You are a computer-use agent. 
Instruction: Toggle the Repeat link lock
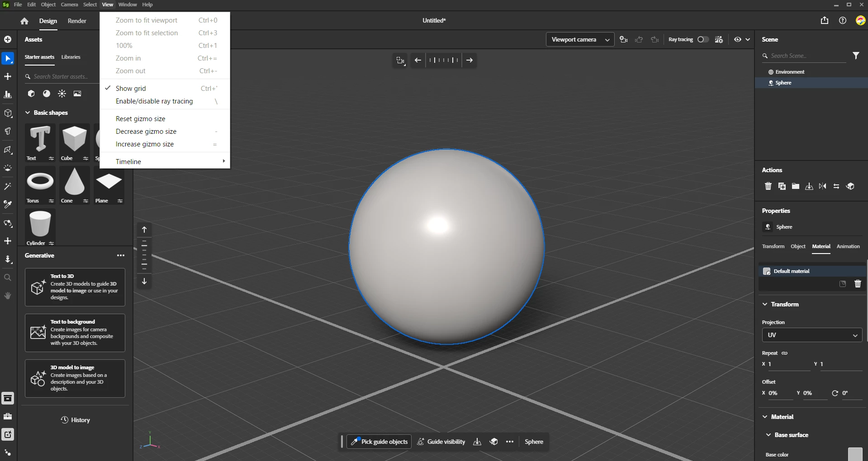click(x=785, y=353)
